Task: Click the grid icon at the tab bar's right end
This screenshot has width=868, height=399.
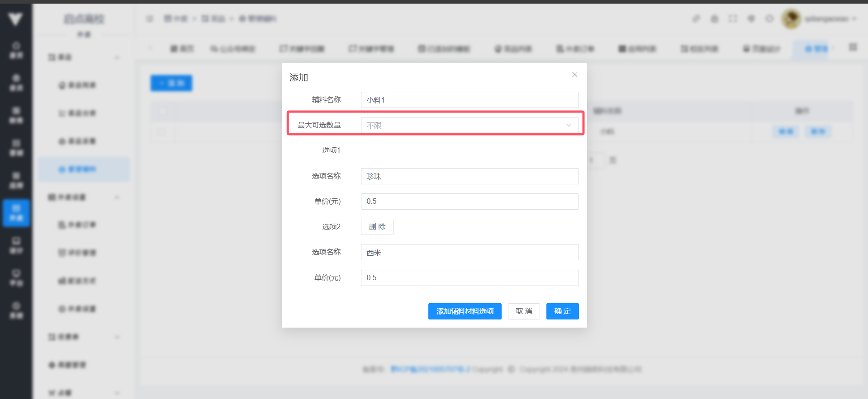Action: click(x=853, y=47)
